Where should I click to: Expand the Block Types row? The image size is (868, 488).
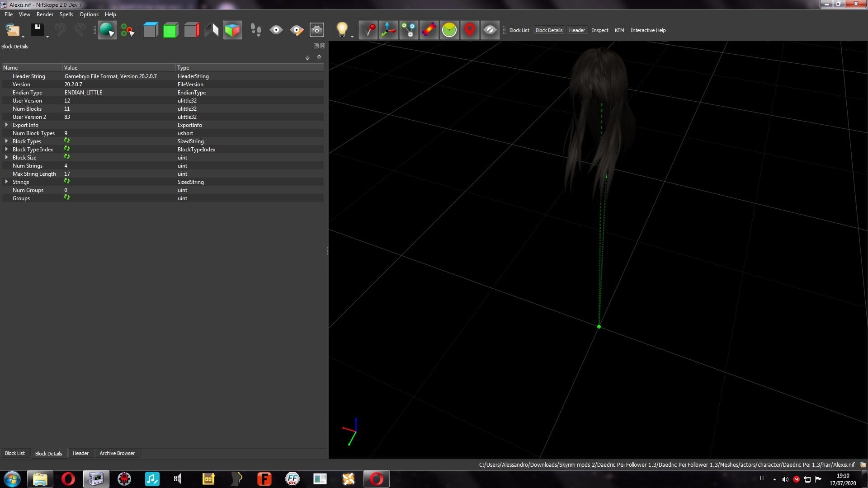6,141
